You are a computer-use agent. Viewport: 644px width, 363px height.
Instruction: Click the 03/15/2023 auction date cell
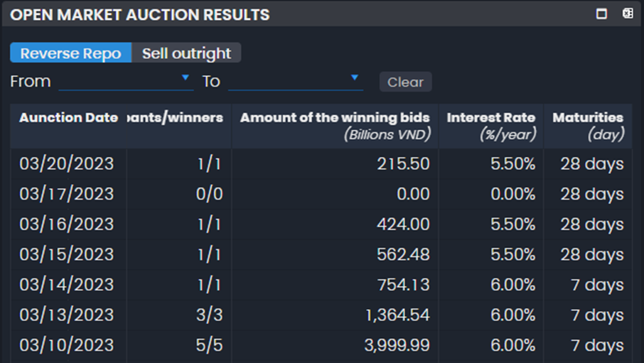pos(67,254)
